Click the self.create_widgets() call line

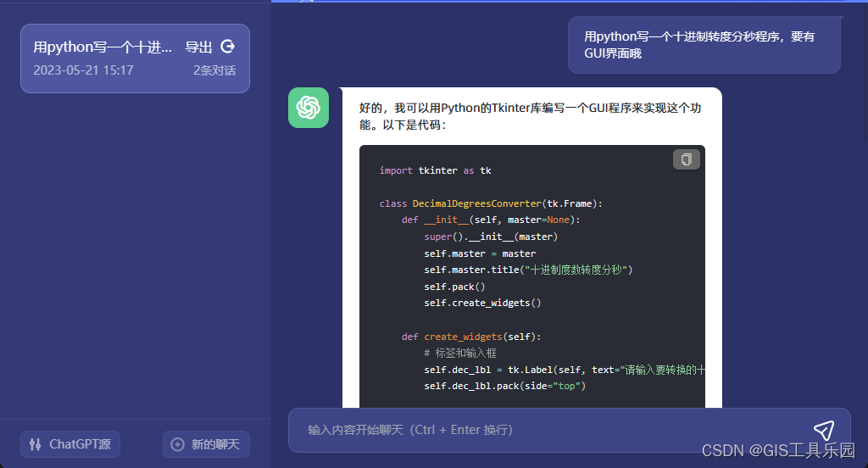(x=482, y=303)
